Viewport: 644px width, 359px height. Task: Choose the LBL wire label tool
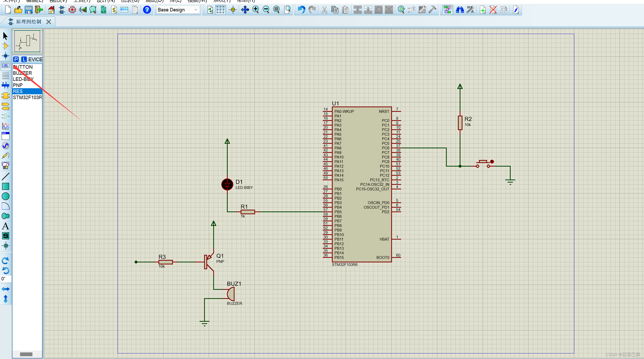(x=5, y=66)
